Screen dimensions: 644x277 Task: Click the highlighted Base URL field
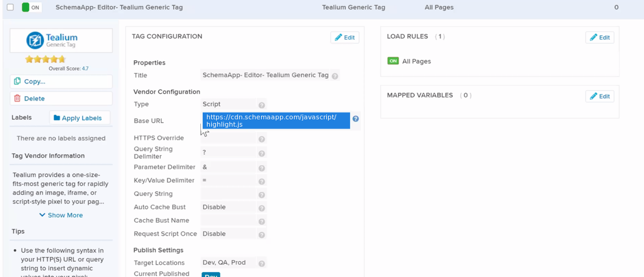click(x=276, y=121)
